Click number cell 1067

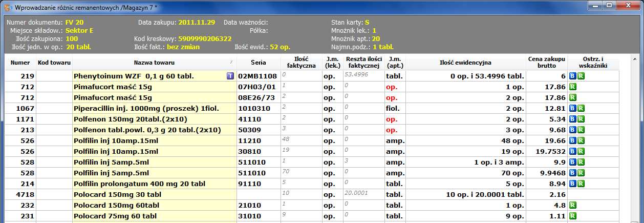click(20, 108)
